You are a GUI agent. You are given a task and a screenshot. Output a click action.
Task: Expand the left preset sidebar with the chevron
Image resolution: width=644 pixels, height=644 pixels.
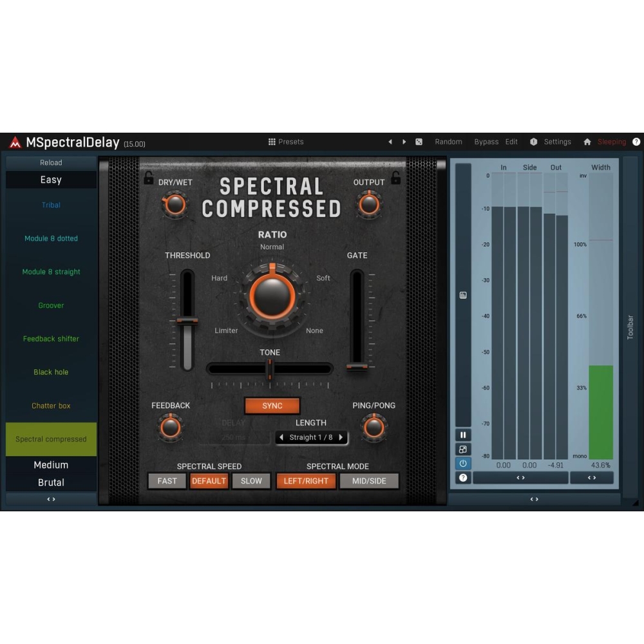coord(51,499)
